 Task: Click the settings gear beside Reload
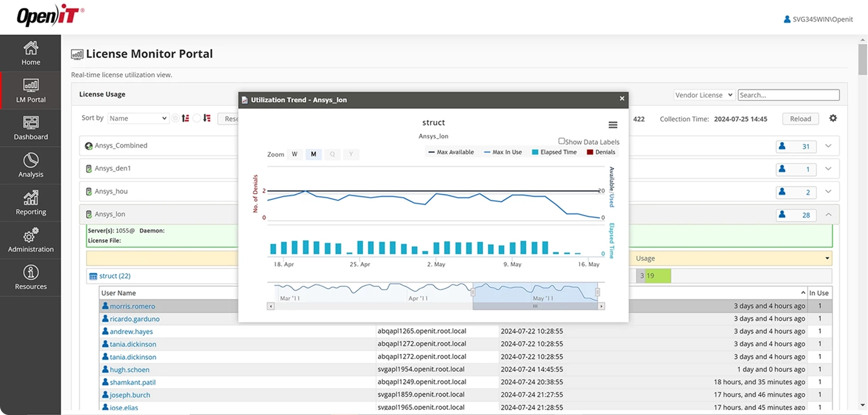[x=833, y=118]
